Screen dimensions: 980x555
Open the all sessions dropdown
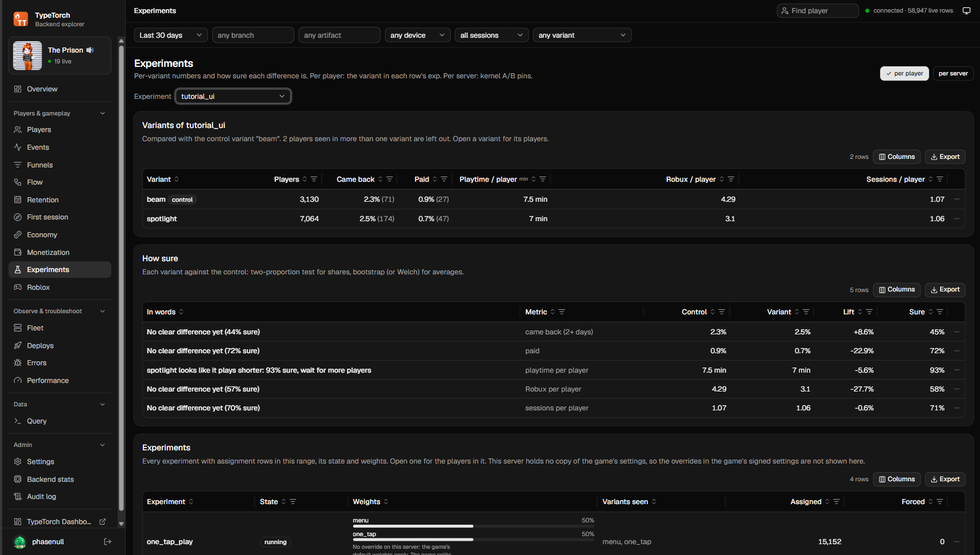(x=491, y=35)
